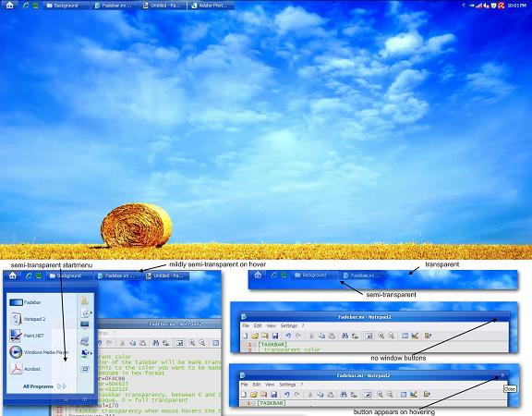
Task: Collapse the [TASKBAR] fold in the Notepad2 window without a close button
Action: pyautogui.click(x=255, y=345)
